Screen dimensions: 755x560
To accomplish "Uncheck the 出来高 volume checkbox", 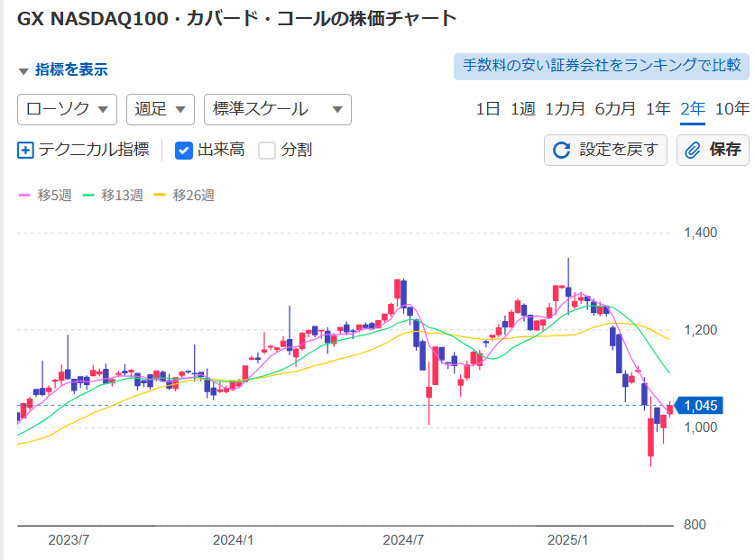I will coord(183,151).
